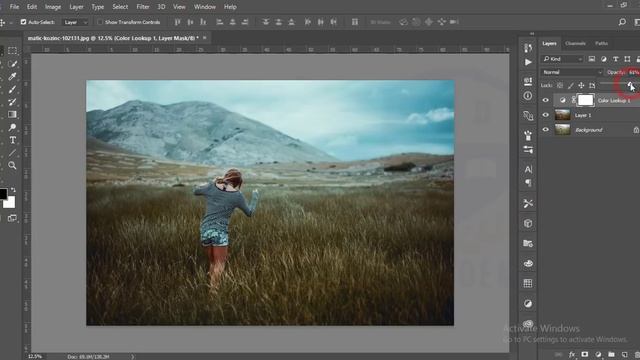Filter for shape layers icon
Screen dimensions: 640x360
[627, 59]
